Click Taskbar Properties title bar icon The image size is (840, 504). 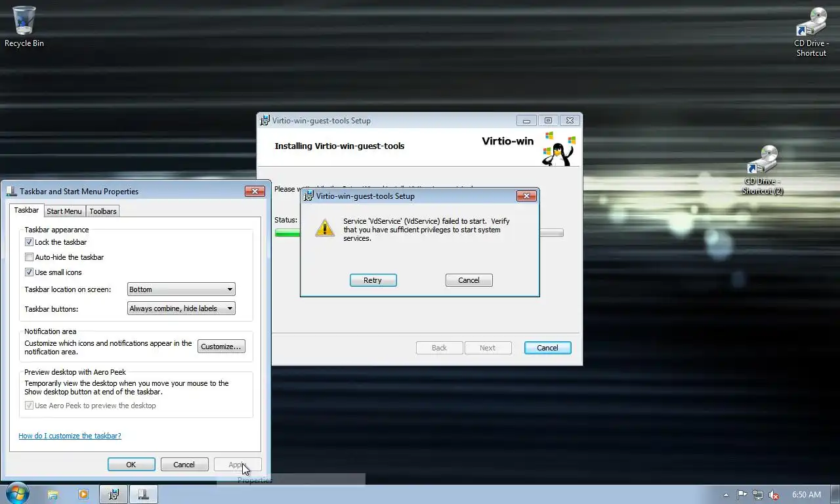point(11,191)
